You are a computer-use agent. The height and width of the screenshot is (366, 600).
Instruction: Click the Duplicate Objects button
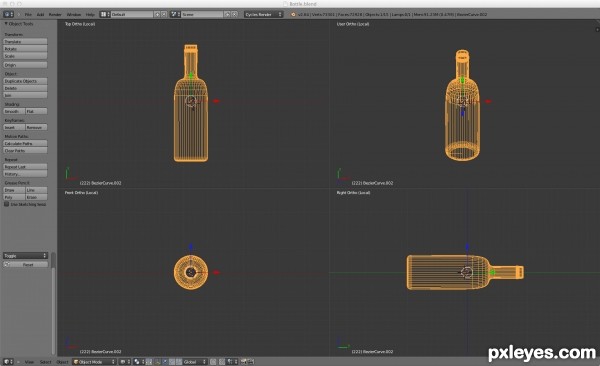pos(25,81)
